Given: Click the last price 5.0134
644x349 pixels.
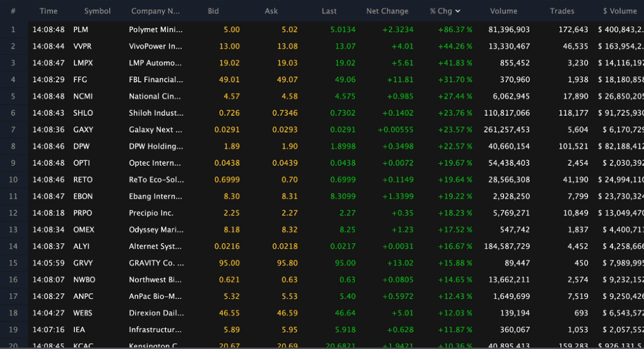Looking at the screenshot, I should [x=343, y=29].
